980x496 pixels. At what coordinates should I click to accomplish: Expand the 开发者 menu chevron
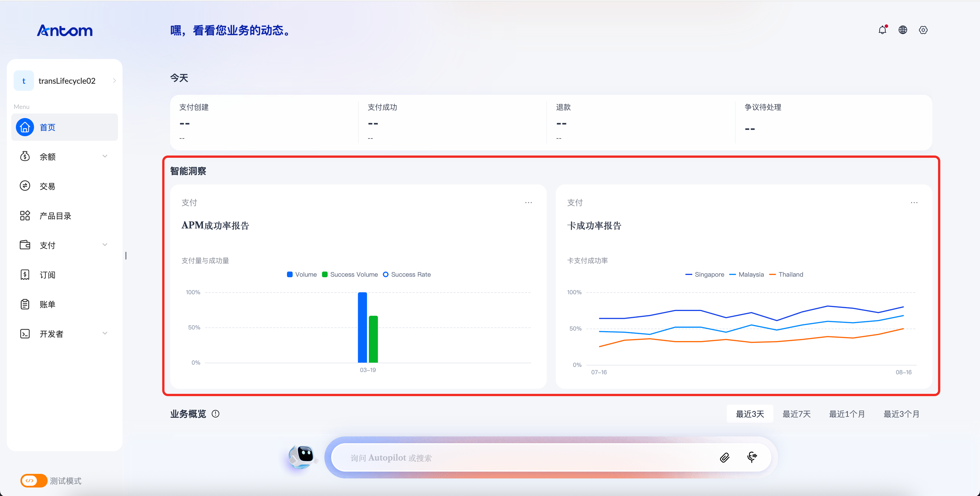point(105,333)
